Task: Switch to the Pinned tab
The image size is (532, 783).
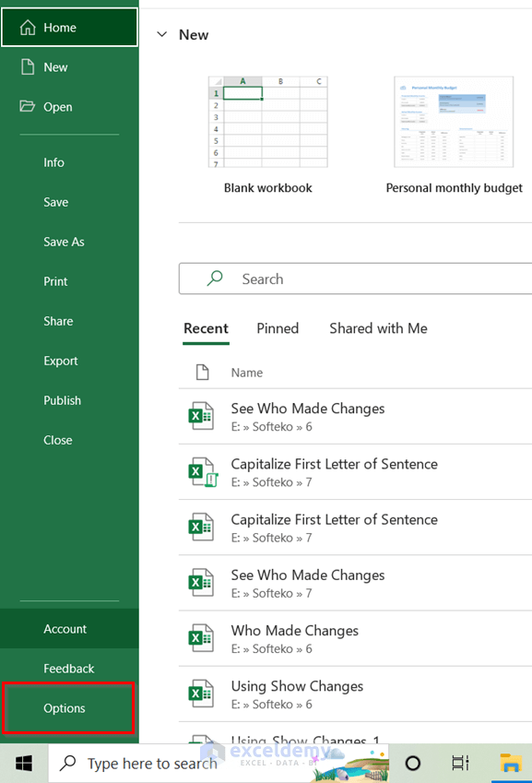Action: point(278,328)
